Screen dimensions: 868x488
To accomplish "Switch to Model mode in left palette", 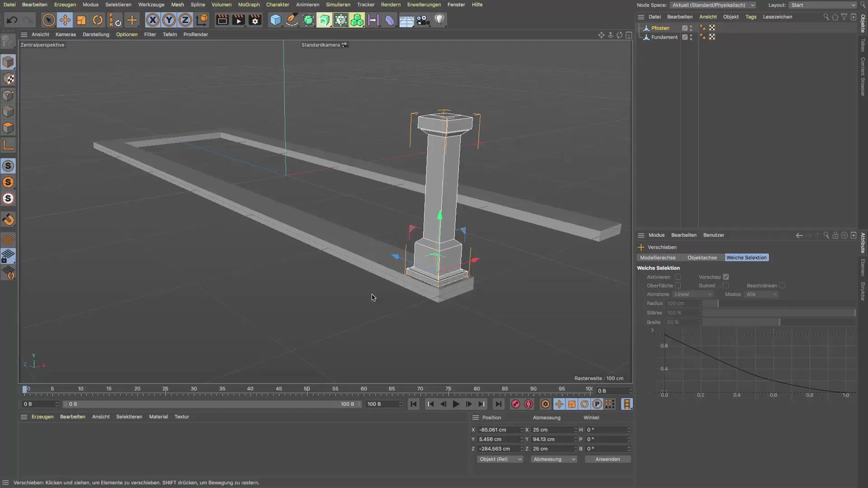I will [8, 62].
